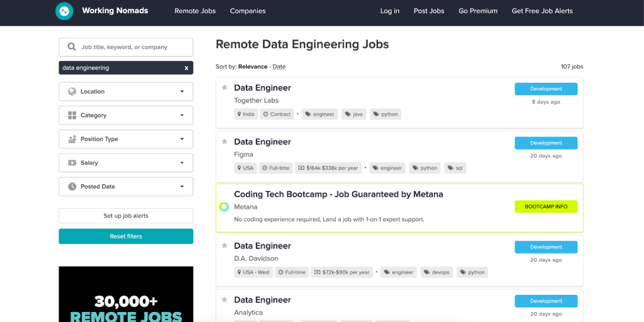Sort jobs by Relevance

[x=253, y=67]
